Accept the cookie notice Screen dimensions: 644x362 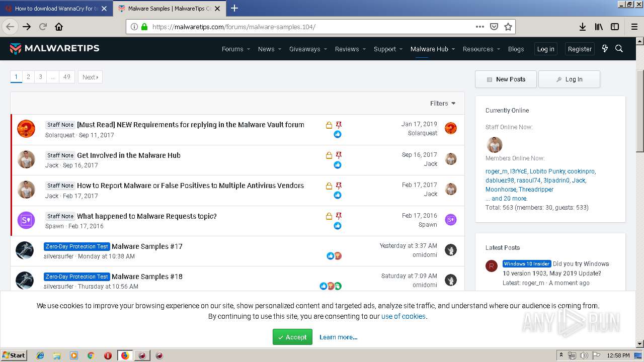coord(292,337)
